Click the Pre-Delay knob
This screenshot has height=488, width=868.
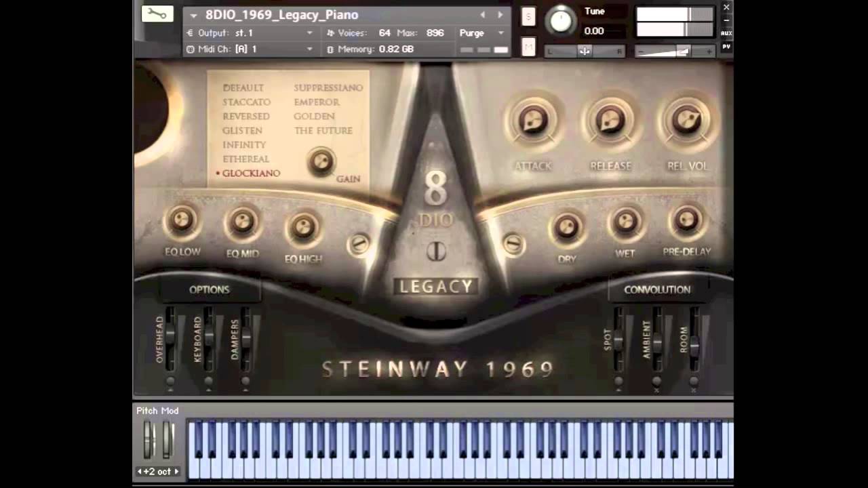tap(687, 220)
